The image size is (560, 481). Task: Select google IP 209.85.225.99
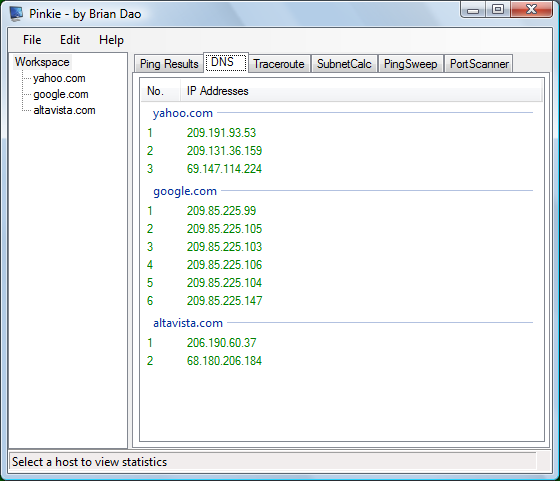click(x=221, y=211)
